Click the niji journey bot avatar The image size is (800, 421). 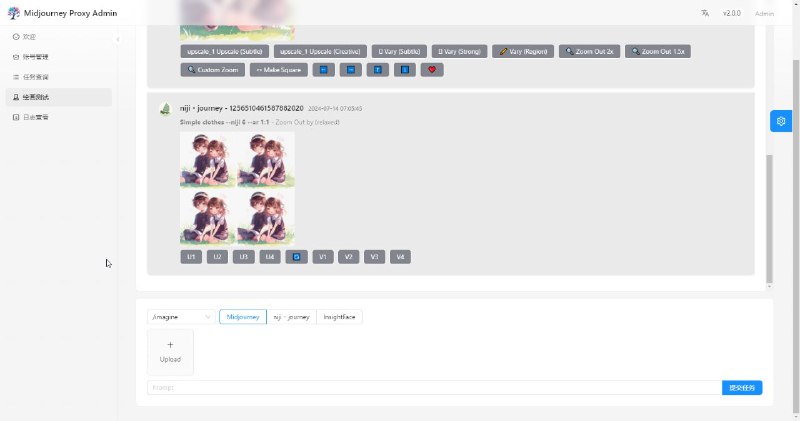(165, 108)
